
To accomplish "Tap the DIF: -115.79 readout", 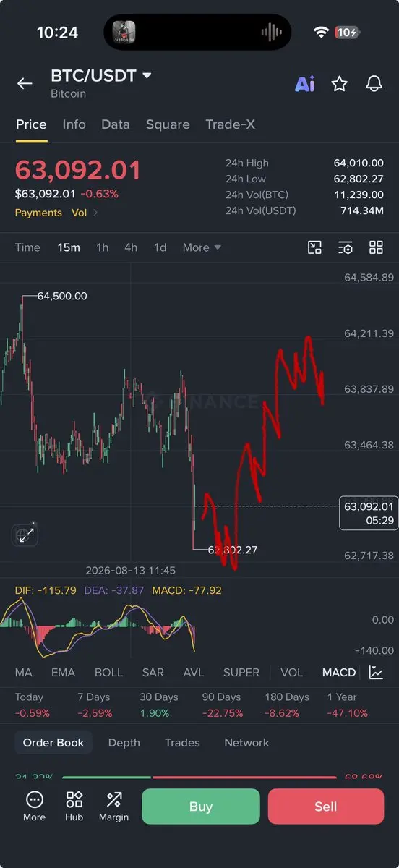I will click(x=46, y=590).
